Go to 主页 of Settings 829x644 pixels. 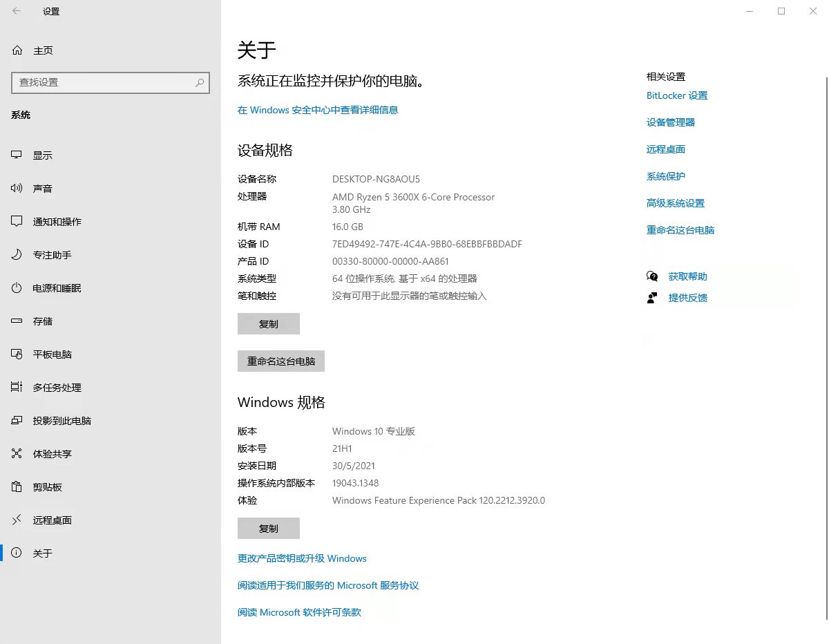point(111,50)
